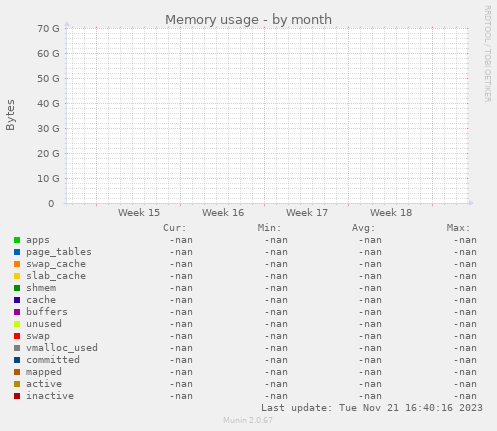The width and height of the screenshot is (497, 431).
Task: Click the blue page_tables legend swatch
Action: point(17,252)
